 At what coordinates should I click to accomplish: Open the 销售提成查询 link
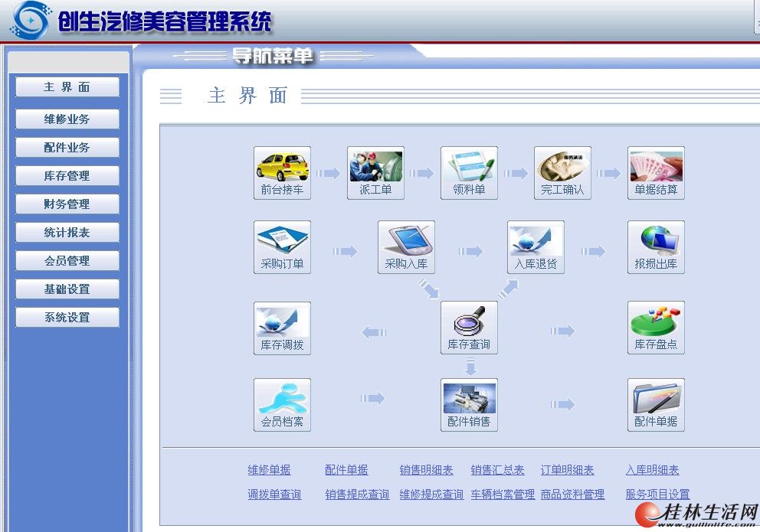click(357, 494)
